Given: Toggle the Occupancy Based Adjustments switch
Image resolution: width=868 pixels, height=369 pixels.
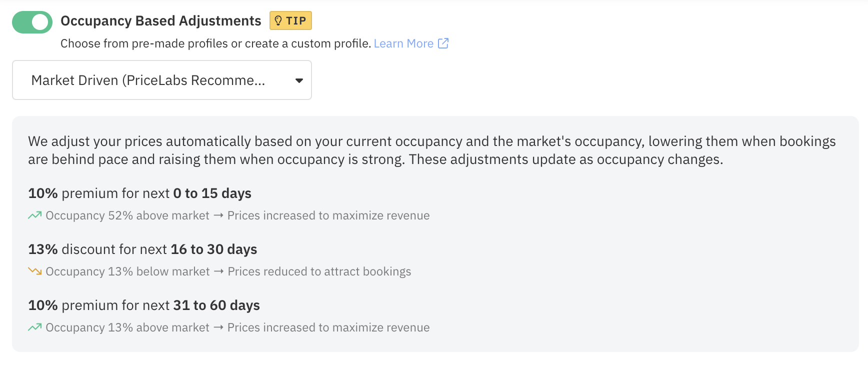Looking at the screenshot, I should (x=32, y=22).
